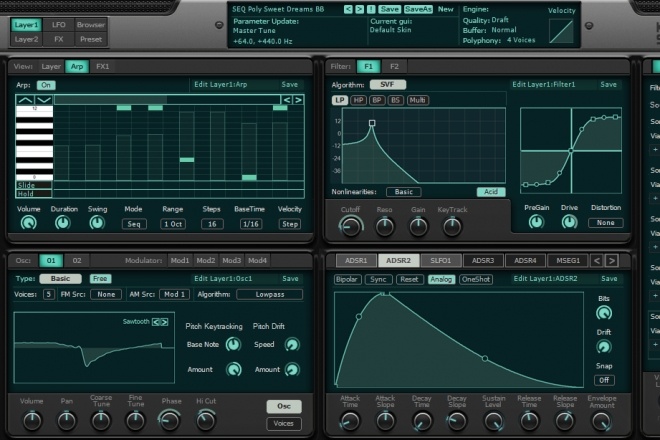Image resolution: width=660 pixels, height=440 pixels.
Task: Click the Drive knob
Action: [569, 222]
